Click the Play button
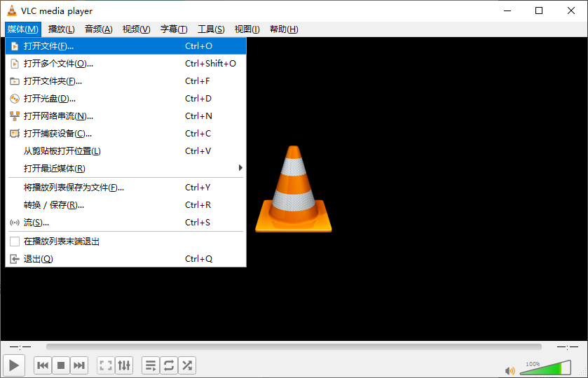This screenshot has width=588, height=378. (14, 365)
